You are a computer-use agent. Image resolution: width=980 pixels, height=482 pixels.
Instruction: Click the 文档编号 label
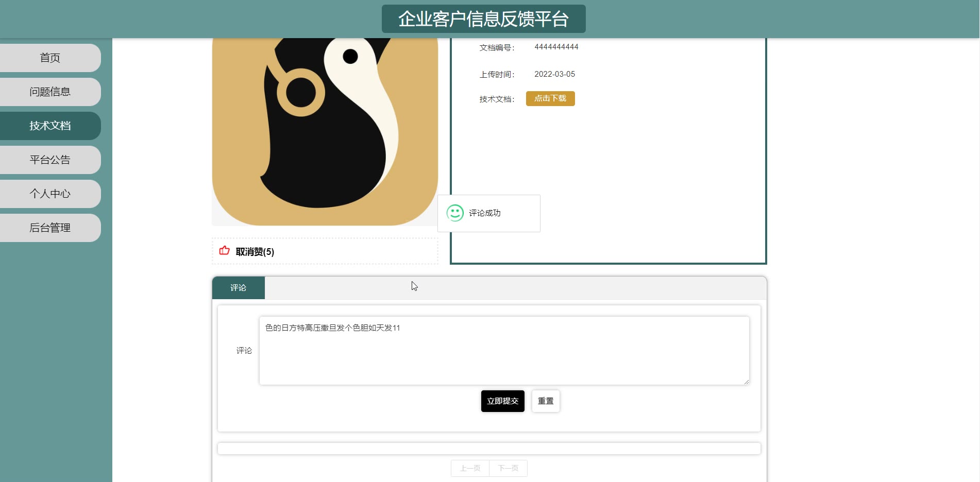coord(497,47)
